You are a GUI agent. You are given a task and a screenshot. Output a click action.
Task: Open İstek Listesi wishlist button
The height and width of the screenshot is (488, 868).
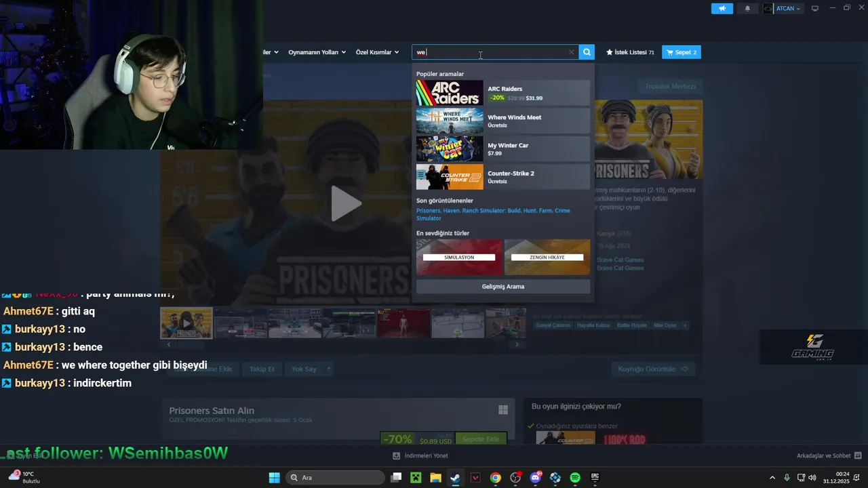point(631,52)
